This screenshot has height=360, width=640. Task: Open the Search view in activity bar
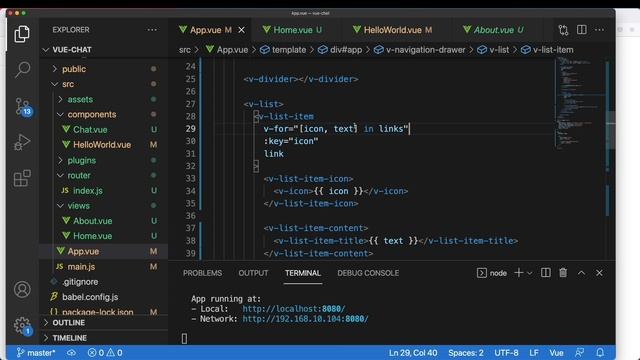coord(22,69)
